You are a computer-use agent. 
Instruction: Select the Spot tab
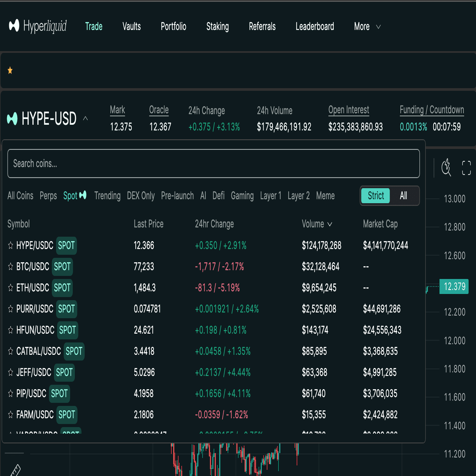pos(74,196)
